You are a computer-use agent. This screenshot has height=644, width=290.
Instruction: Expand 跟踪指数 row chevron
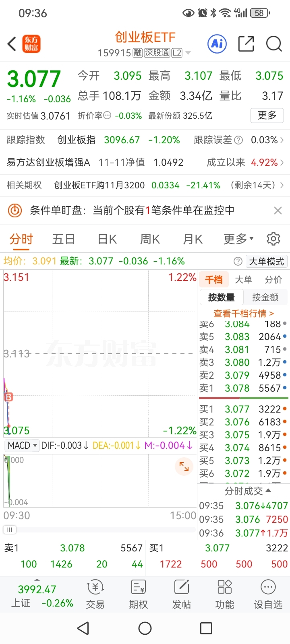pyautogui.click(x=282, y=140)
